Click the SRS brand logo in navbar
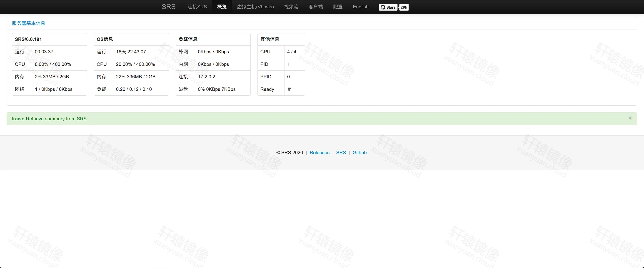644x268 pixels. (169, 7)
